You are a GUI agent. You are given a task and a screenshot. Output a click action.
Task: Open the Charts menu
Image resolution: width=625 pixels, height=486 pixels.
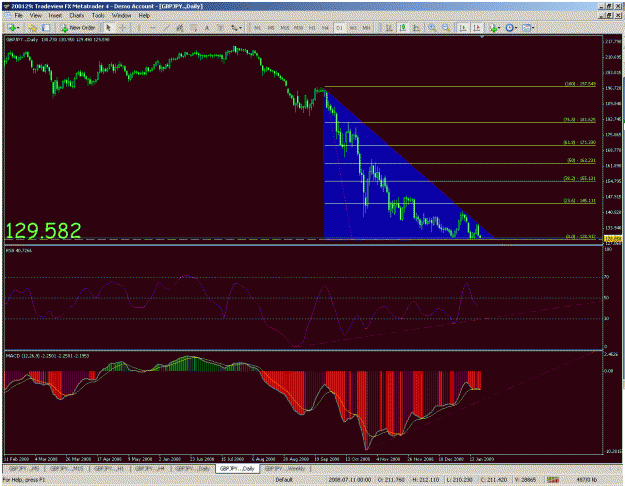click(x=77, y=16)
